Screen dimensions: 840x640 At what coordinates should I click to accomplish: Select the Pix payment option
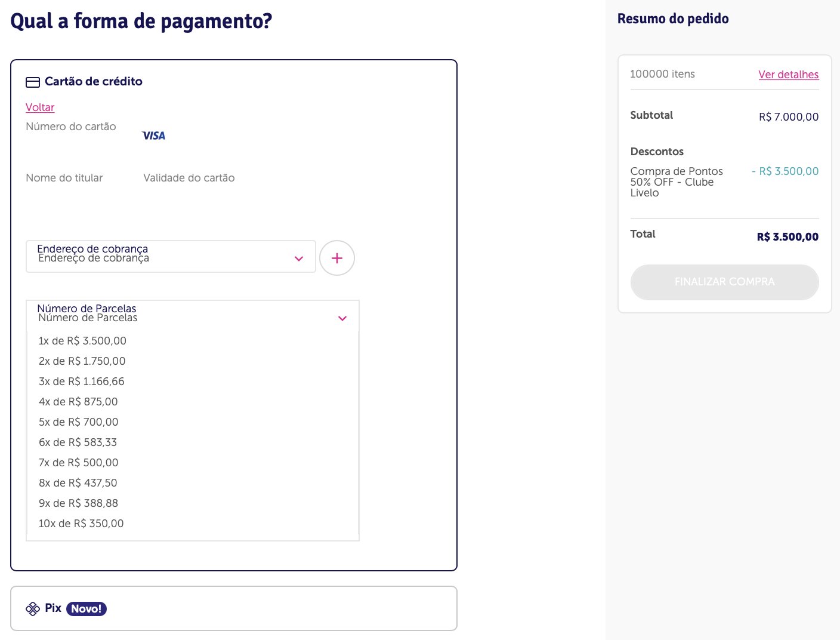pos(234,608)
